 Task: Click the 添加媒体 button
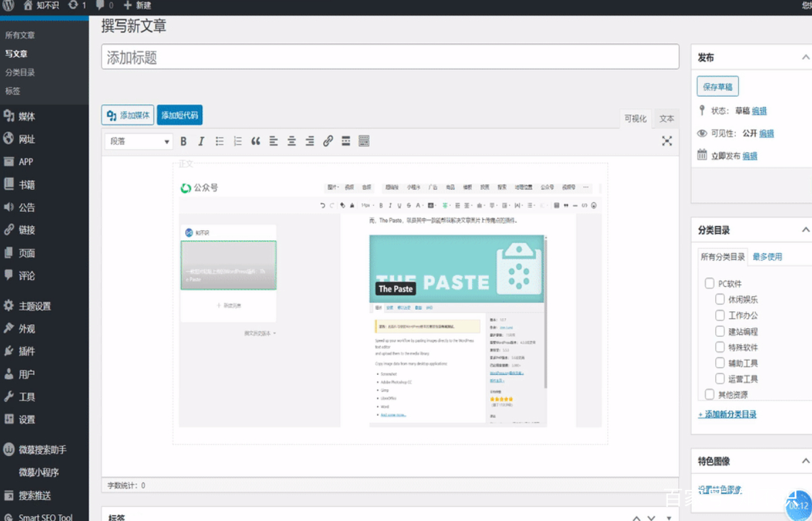click(128, 115)
